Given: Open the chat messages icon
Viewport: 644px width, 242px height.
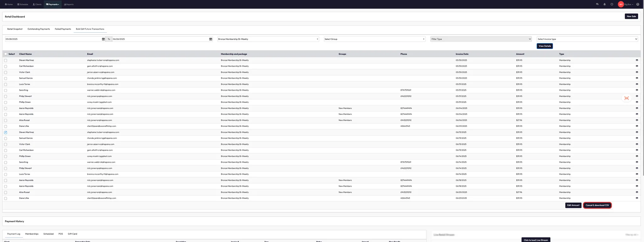Looking at the screenshot, I should [597, 4].
